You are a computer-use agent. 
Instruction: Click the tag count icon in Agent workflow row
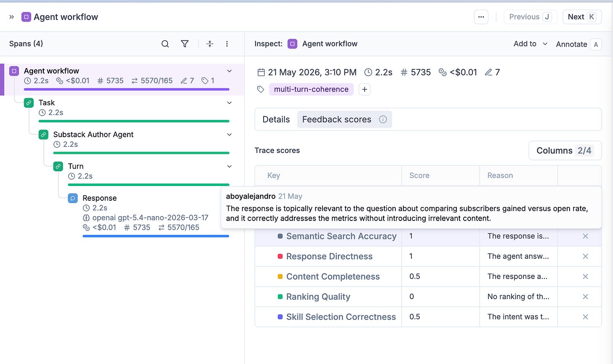205,81
